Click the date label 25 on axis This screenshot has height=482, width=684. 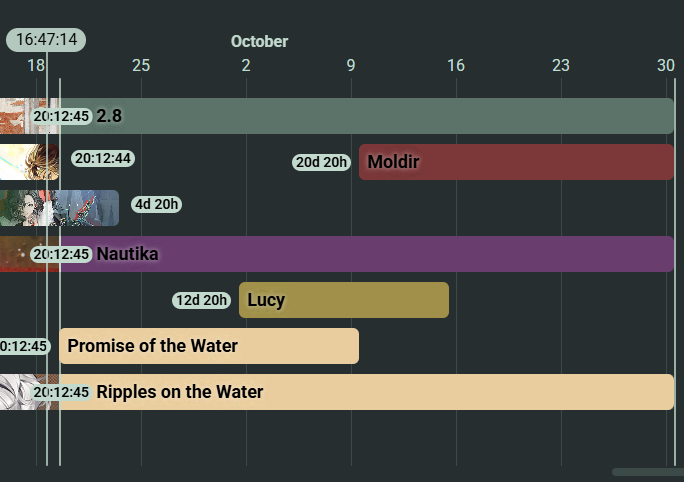click(141, 66)
